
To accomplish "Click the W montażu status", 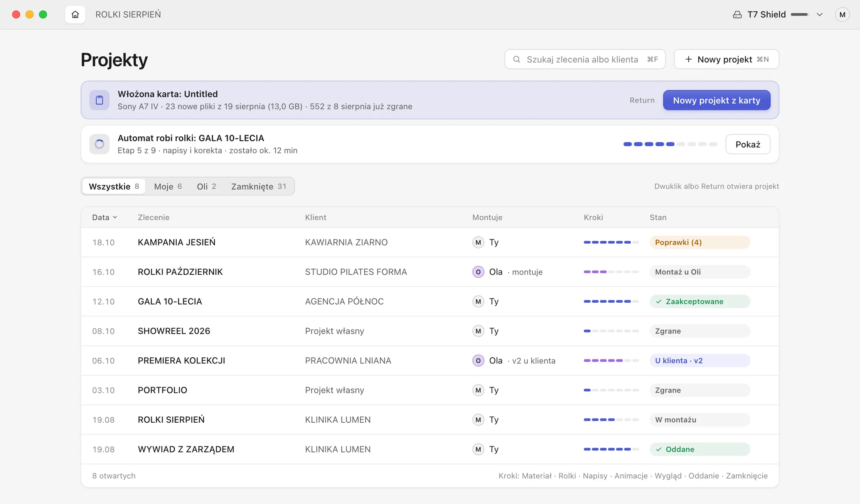I will tap(700, 420).
